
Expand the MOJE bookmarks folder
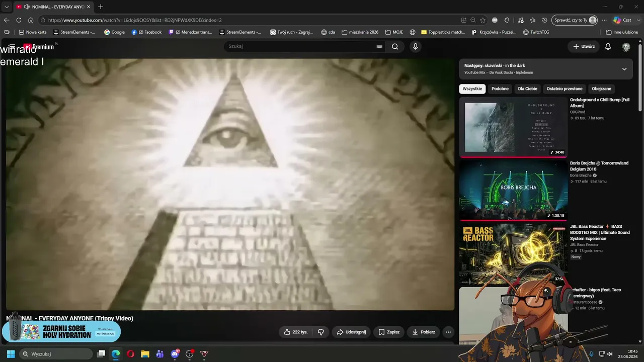pos(394,32)
